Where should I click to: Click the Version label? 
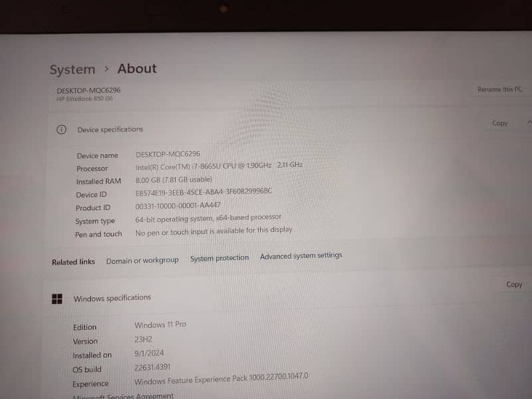click(85, 341)
